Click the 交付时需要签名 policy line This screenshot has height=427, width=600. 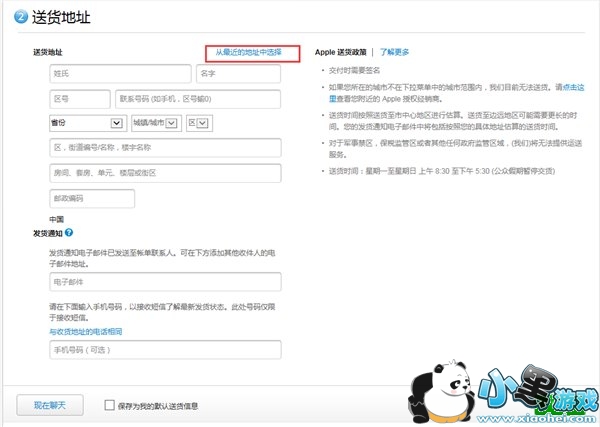[354, 70]
